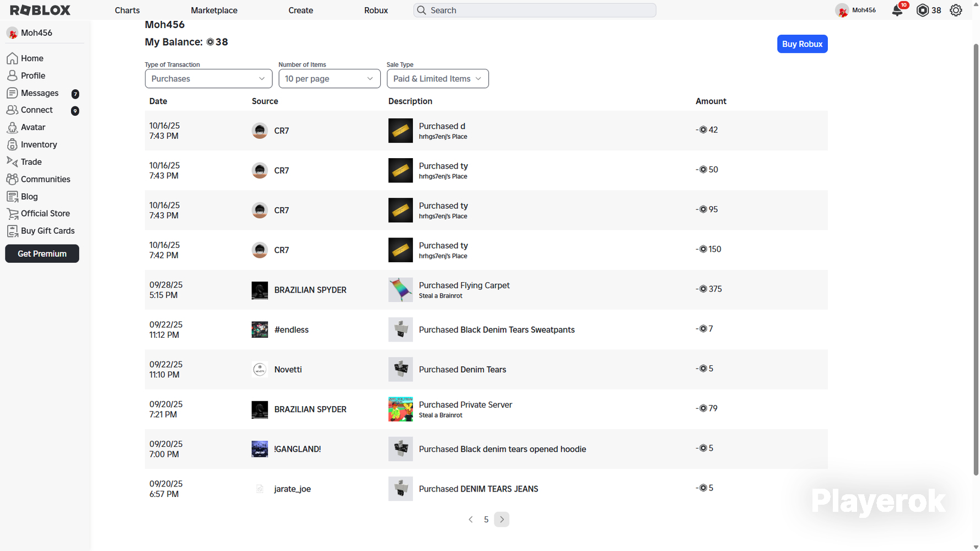The image size is (980, 551).
Task: Open the Number of Items dropdown
Action: click(330, 79)
